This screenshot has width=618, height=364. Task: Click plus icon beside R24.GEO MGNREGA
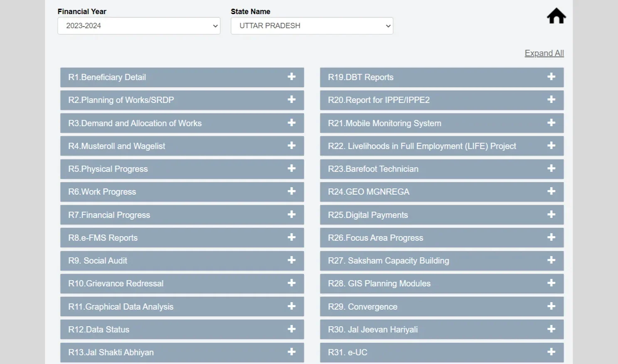tap(551, 191)
